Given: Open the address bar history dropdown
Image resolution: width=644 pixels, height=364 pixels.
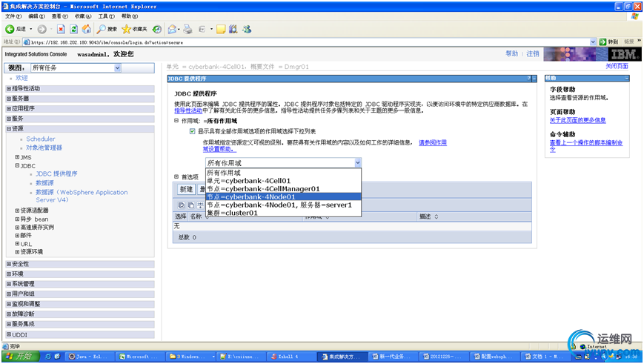Looking at the screenshot, I should [593, 42].
